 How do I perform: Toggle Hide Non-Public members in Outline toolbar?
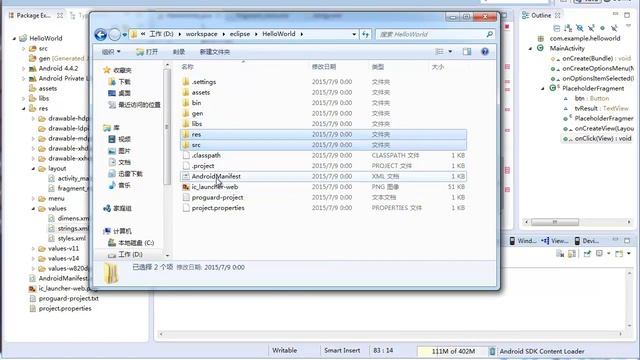[602, 28]
